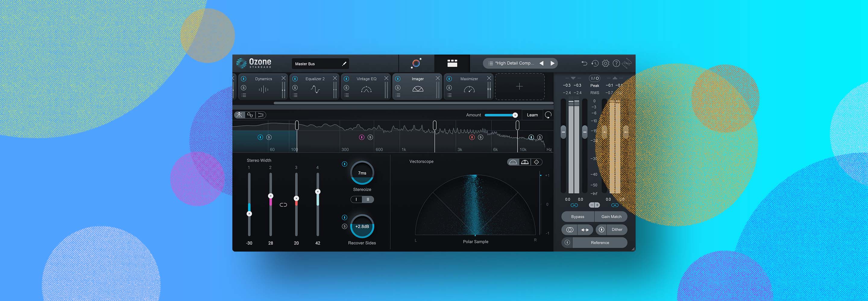Select the Maximizer module tab
The height and width of the screenshot is (301, 868).
pyautogui.click(x=469, y=86)
